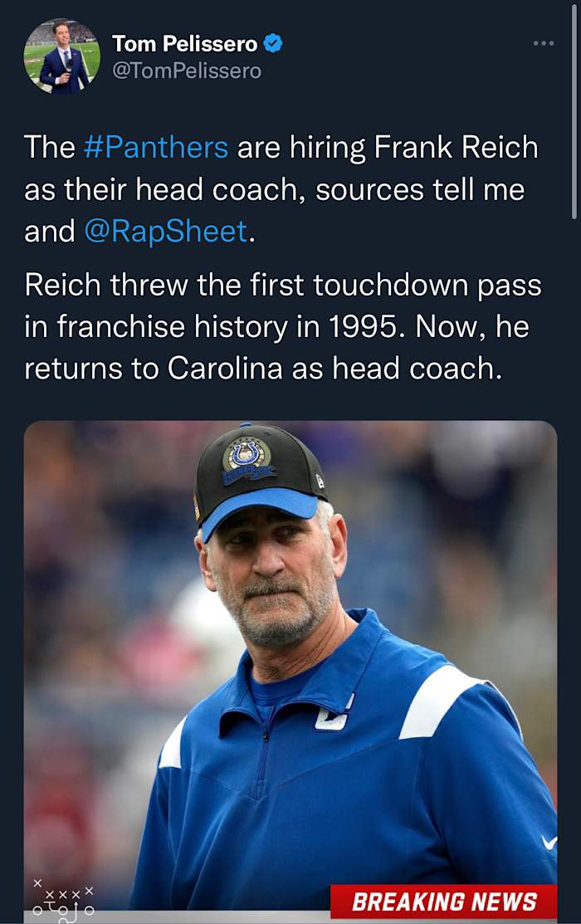The image size is (581, 924).
Task: Click the red BREAKING NEWS banner
Action: click(x=443, y=901)
